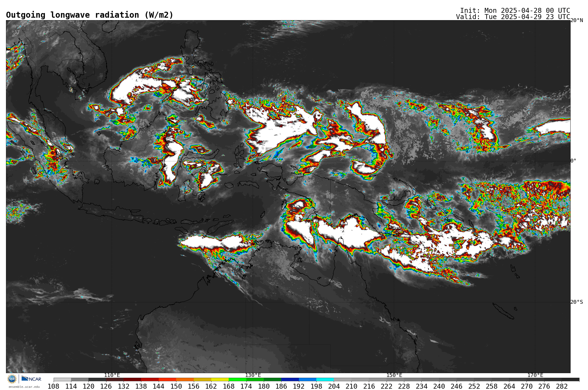Click the NCAR logo

pyautogui.click(x=31, y=379)
